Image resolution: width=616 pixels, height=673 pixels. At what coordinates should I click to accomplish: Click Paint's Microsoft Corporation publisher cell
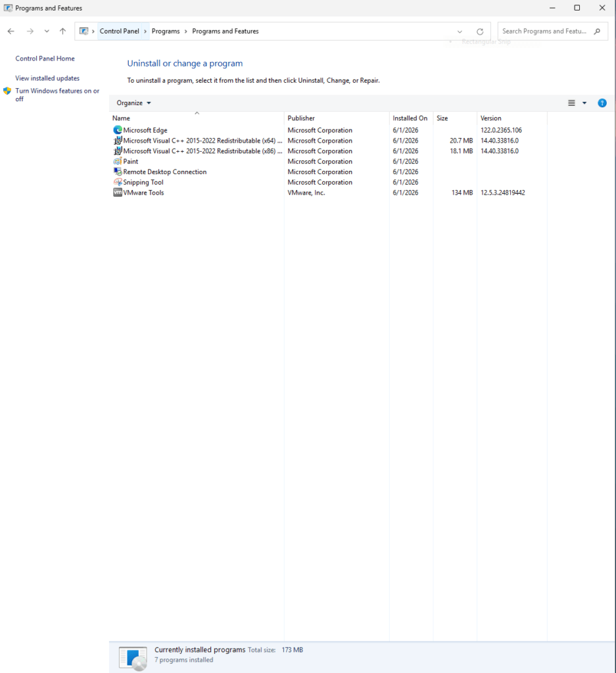point(320,162)
